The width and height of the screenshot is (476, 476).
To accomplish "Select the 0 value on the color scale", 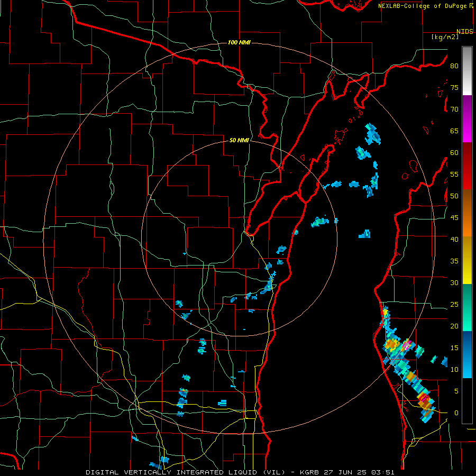I will point(456,413).
